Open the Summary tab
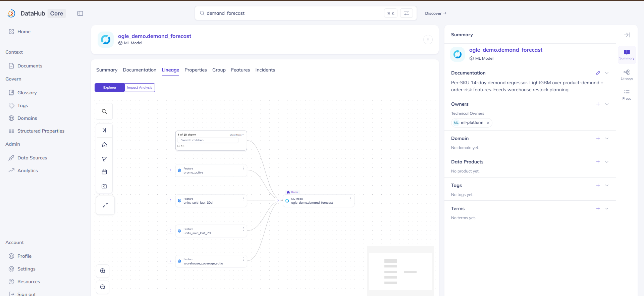The height and width of the screenshot is (296, 644). (107, 70)
